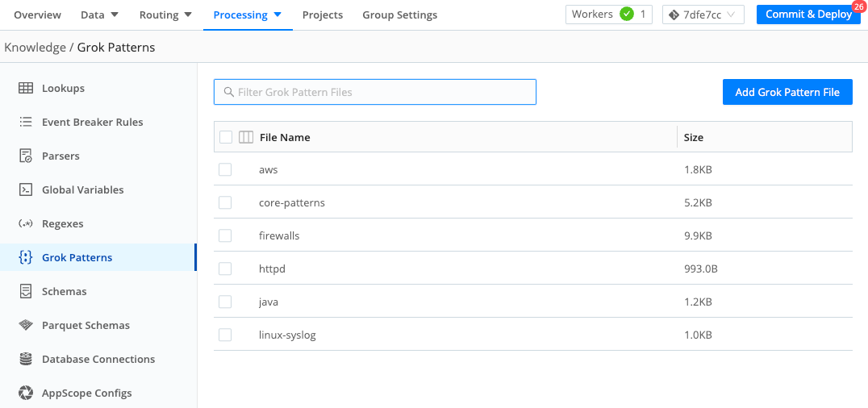This screenshot has height=408, width=868.
Task: Open the Data dropdown menu
Action: pyautogui.click(x=100, y=15)
